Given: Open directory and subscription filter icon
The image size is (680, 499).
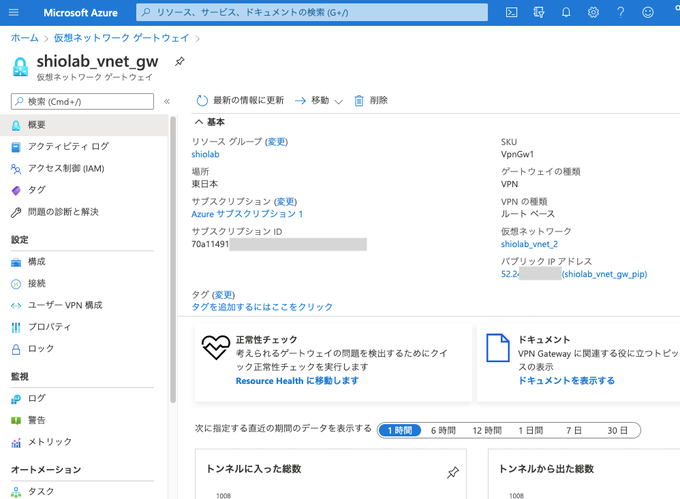Looking at the screenshot, I should (539, 12).
